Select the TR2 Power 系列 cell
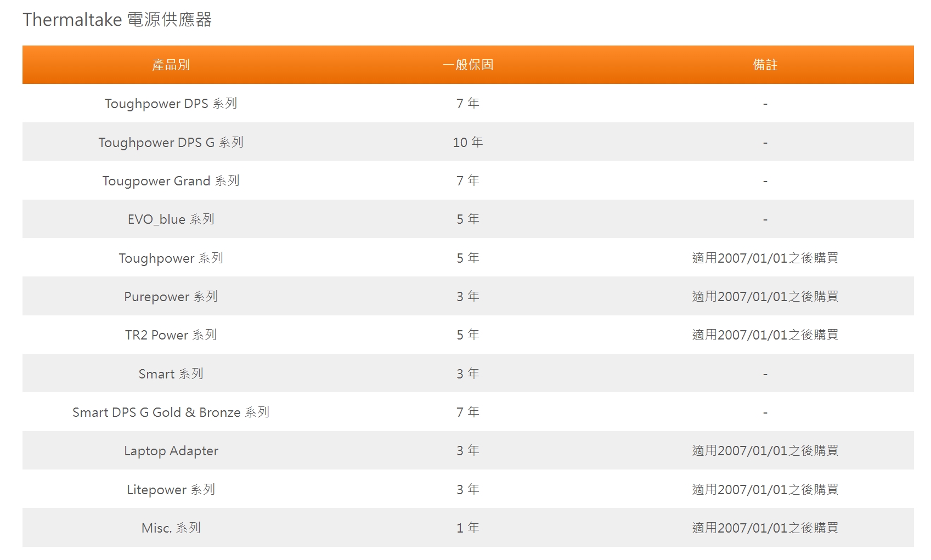Screen dimensions: 931x560 tap(171, 335)
